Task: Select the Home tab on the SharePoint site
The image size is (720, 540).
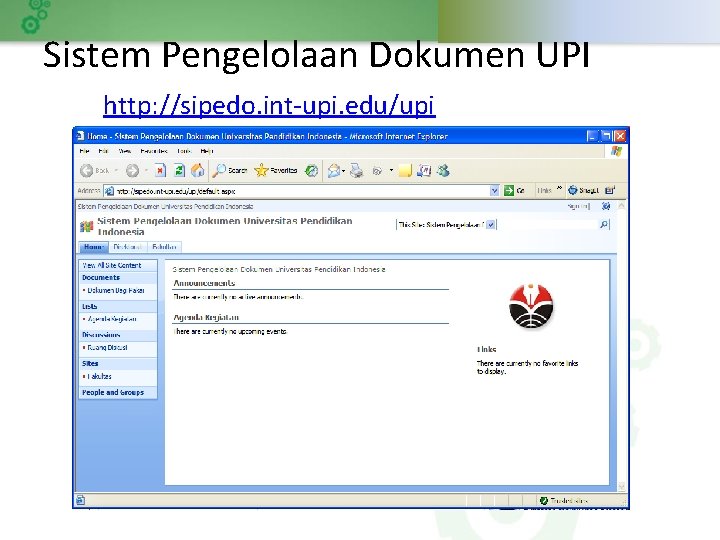Action: coord(94,247)
